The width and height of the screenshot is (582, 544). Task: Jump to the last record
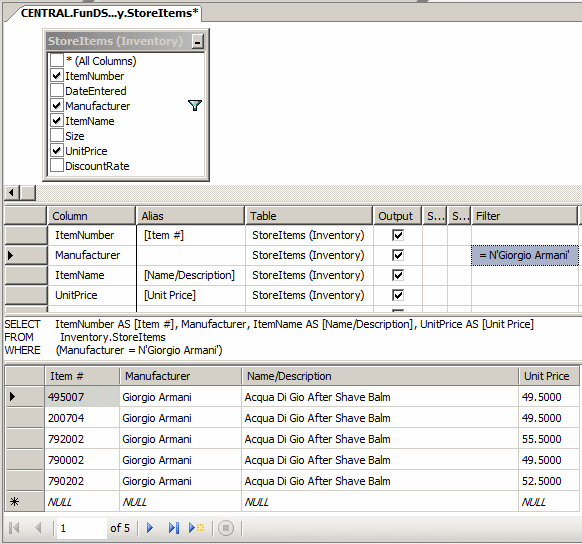174,528
